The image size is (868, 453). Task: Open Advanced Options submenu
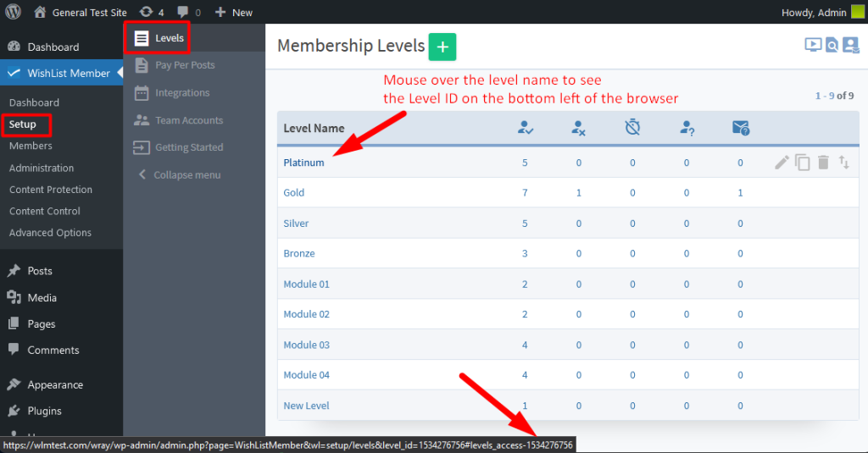tap(50, 233)
